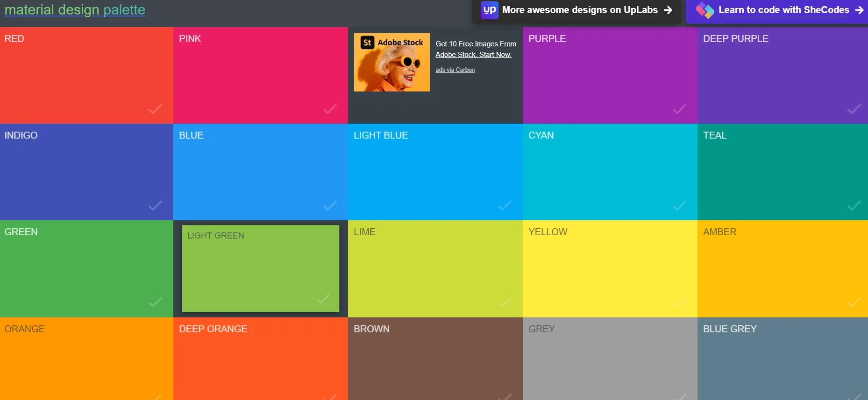Click the checkmark on the Teal tile

point(854,205)
